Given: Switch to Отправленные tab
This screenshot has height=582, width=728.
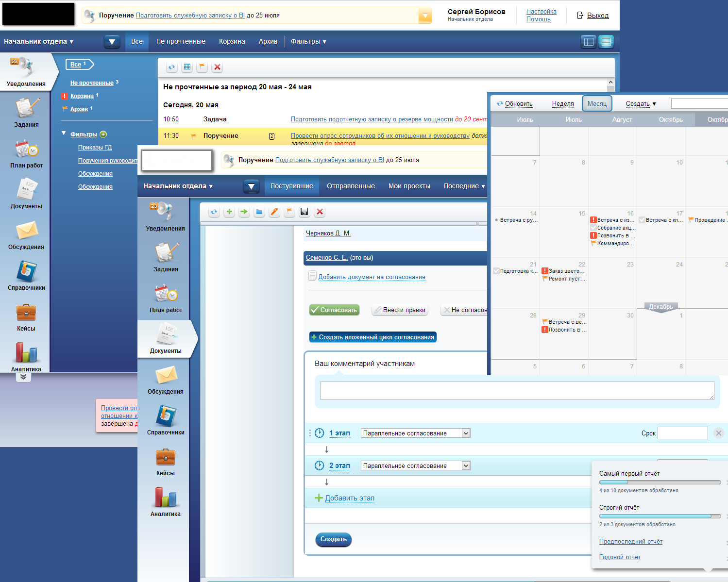Looking at the screenshot, I should 351,186.
